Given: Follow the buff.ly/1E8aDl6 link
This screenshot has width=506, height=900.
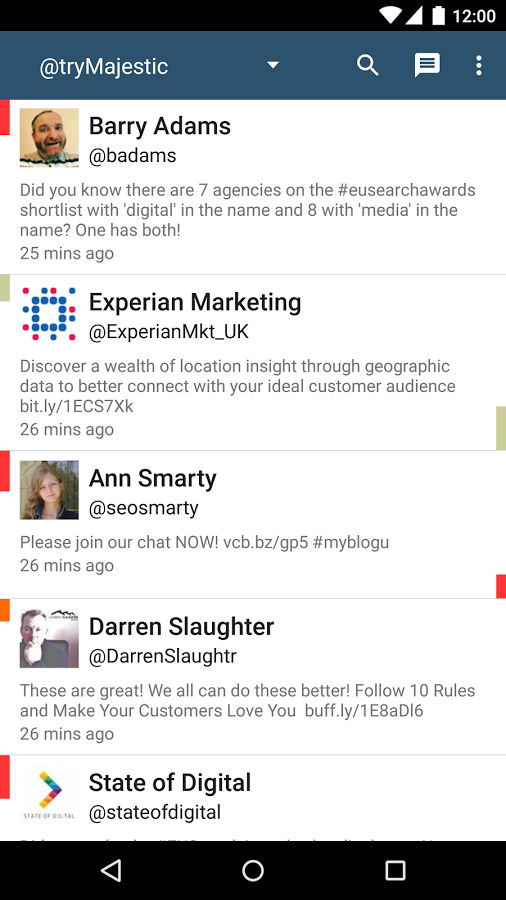Looking at the screenshot, I should point(364,711).
